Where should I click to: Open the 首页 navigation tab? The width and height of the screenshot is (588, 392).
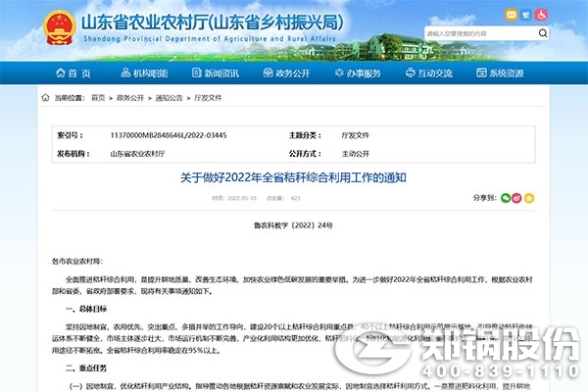pos(72,73)
